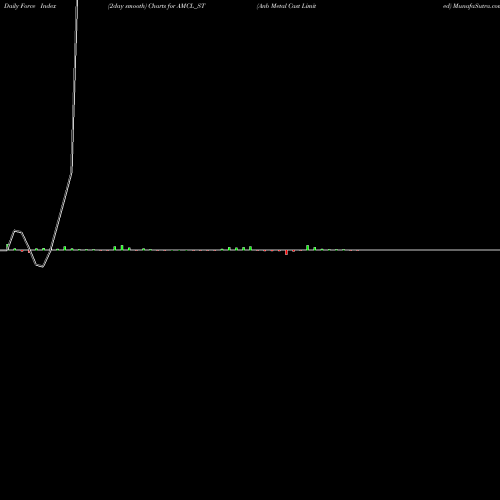Click the '(2day smooth) Charts for AMCL_ST' label
The height and width of the screenshot is (500, 500).
156,6
